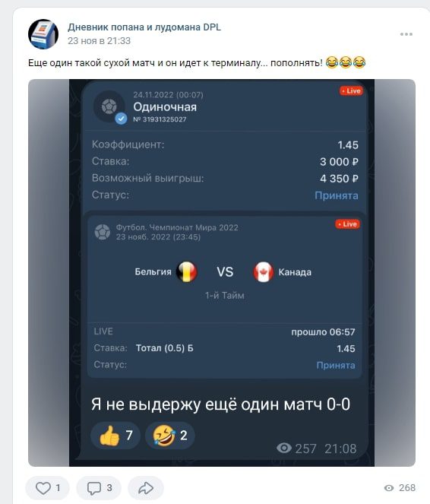Like the post with heart icon
The width and height of the screenshot is (430, 504).
point(48,488)
